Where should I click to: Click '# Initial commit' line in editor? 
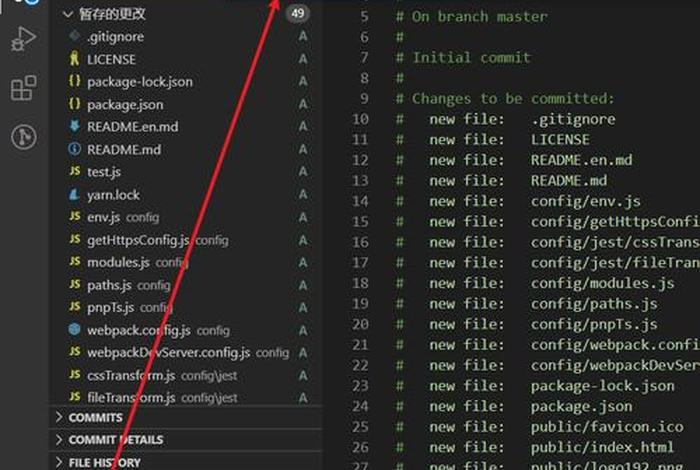click(x=463, y=58)
